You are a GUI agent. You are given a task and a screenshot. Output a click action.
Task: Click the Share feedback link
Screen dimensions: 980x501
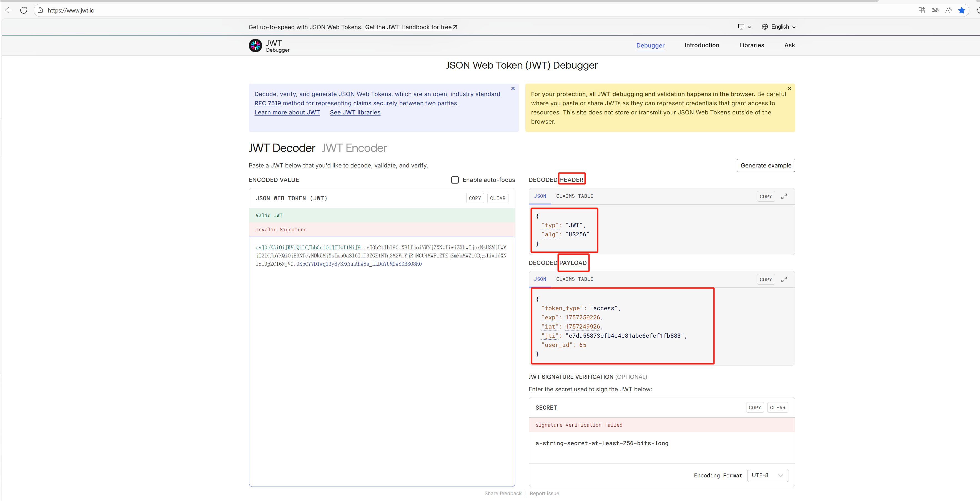tap(503, 494)
